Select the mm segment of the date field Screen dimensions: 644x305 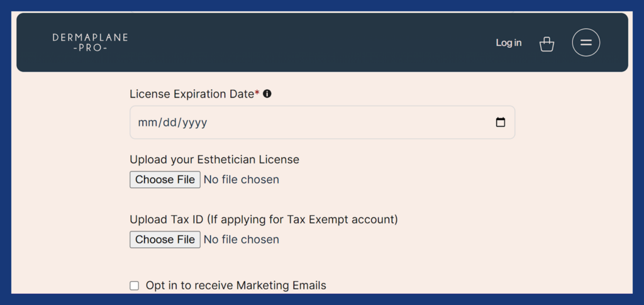click(x=147, y=123)
